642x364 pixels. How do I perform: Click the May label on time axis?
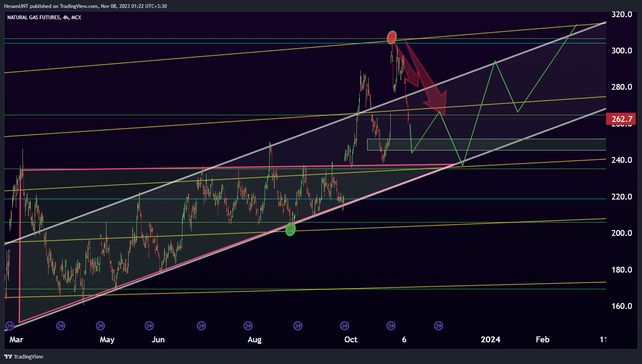107,339
